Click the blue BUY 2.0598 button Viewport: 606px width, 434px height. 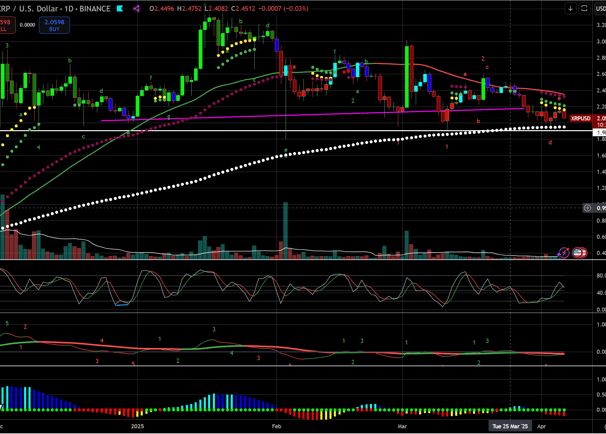[54, 25]
